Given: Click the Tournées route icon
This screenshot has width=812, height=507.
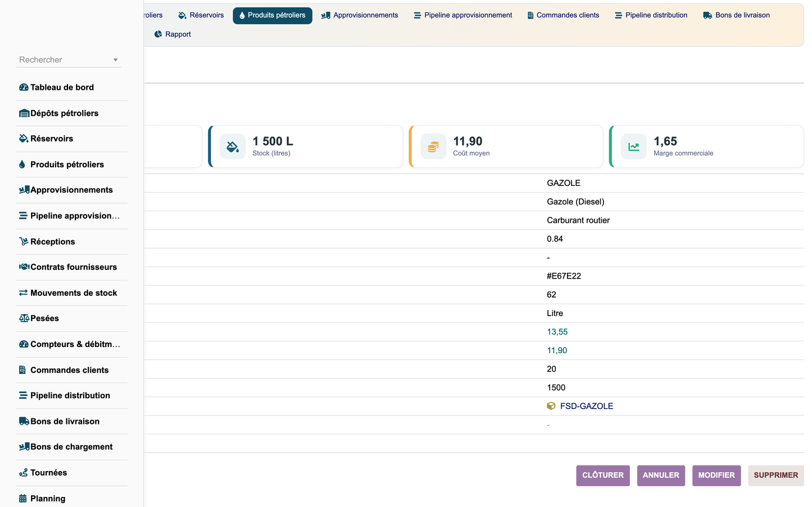Looking at the screenshot, I should coord(23,473).
